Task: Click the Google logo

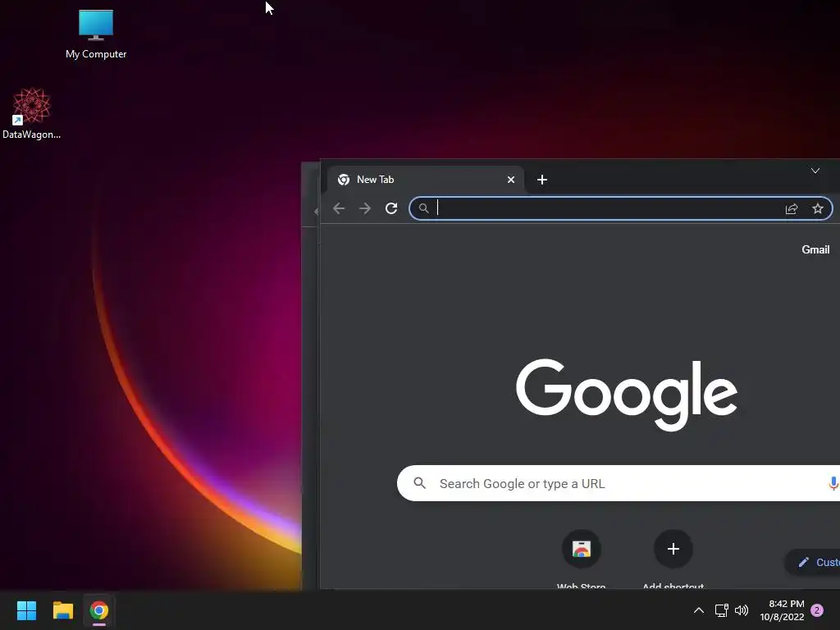Action: [x=626, y=395]
